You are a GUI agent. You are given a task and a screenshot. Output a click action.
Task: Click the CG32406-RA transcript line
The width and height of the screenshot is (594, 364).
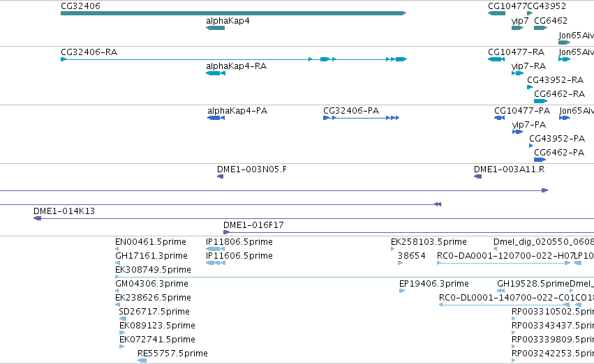tap(234, 59)
